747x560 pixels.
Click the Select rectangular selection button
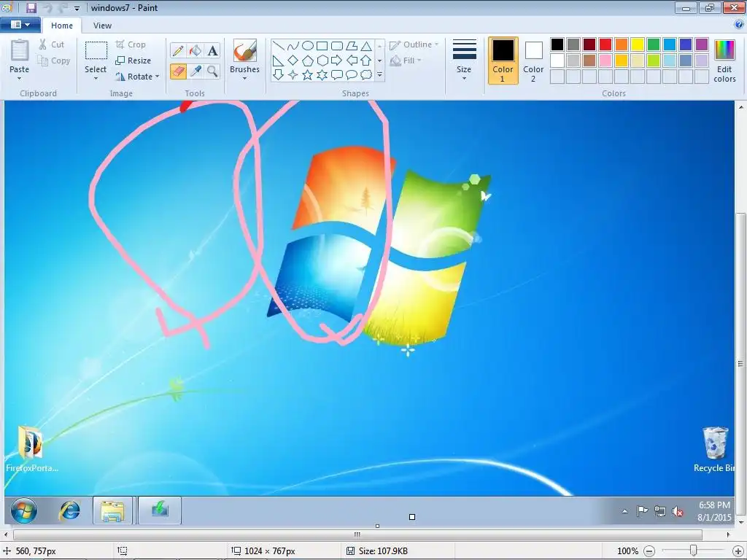tap(96, 56)
